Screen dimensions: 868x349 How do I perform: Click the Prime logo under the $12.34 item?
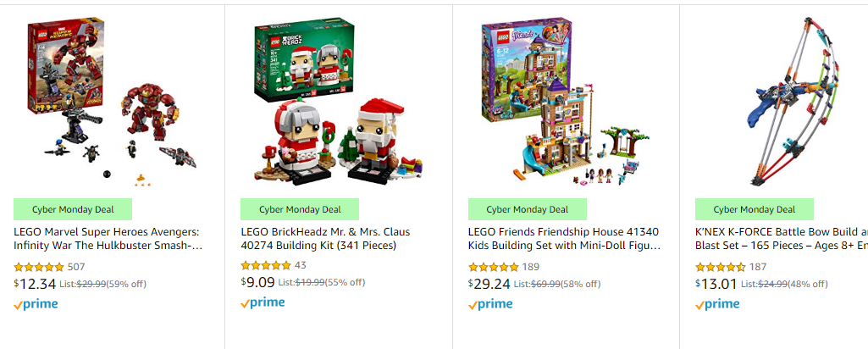coord(36,304)
